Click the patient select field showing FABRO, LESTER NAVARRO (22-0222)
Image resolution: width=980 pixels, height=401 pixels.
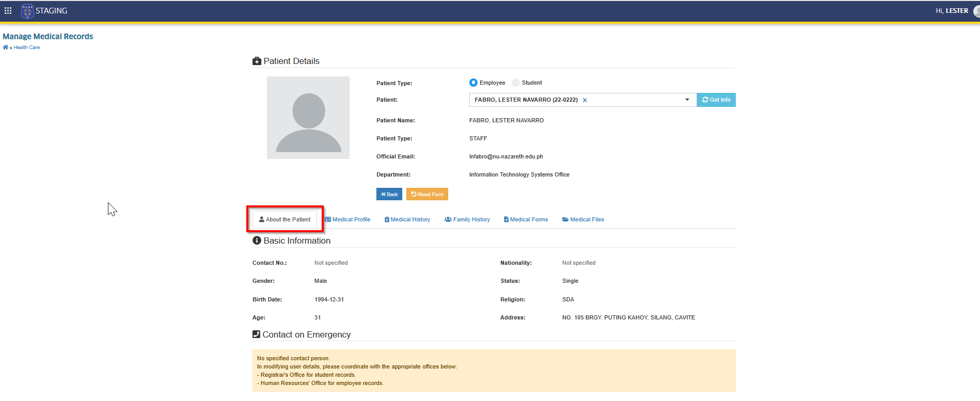coord(583,100)
